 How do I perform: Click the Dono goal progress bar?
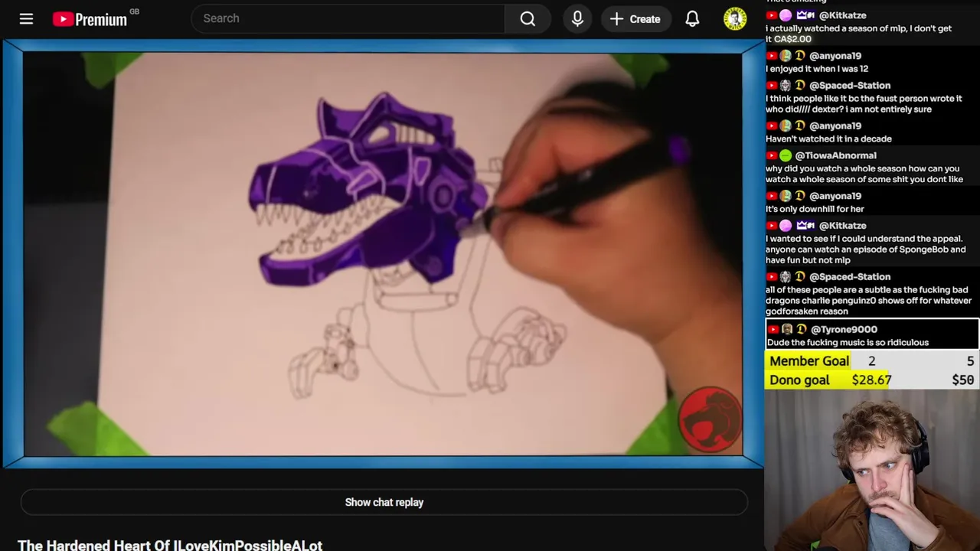coord(872,380)
